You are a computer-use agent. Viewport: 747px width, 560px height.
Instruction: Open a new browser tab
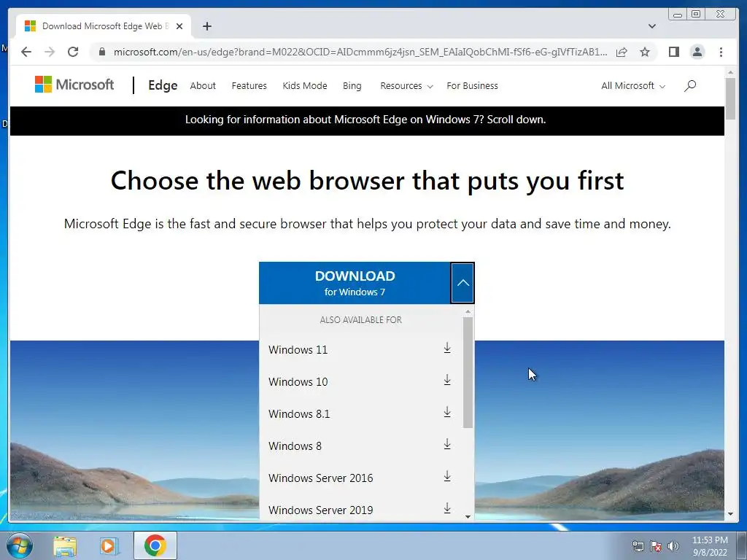coord(206,26)
